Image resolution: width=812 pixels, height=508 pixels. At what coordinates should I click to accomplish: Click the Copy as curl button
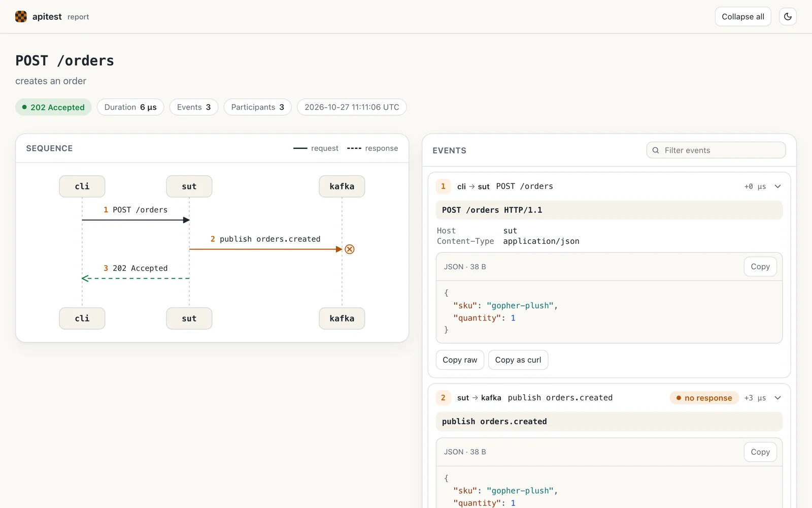coord(518,360)
